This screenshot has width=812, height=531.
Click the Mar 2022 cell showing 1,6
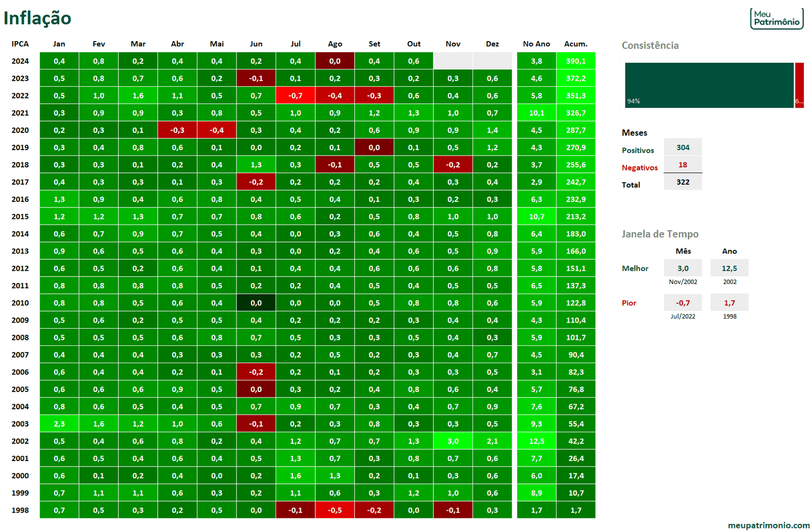point(138,95)
